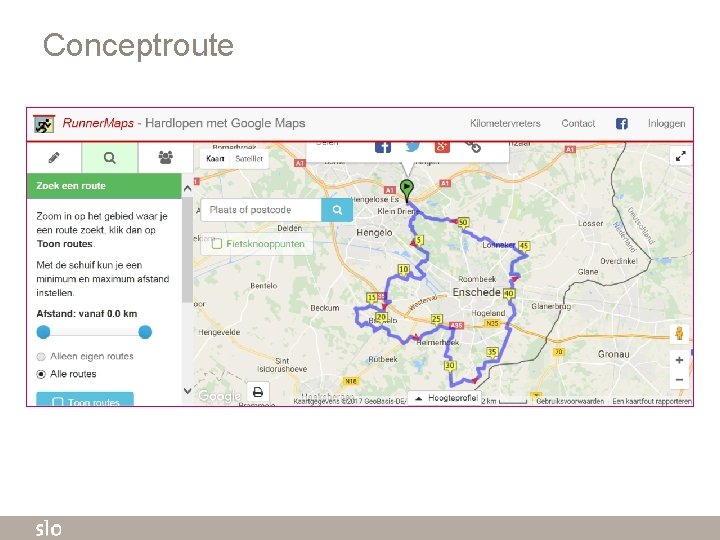Open the Kilometervreters menu item
The width and height of the screenshot is (720, 540).
[505, 124]
